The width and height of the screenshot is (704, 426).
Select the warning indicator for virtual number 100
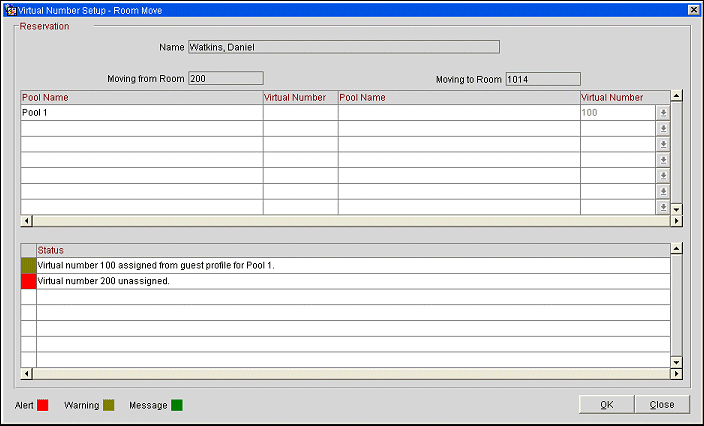[x=28, y=265]
